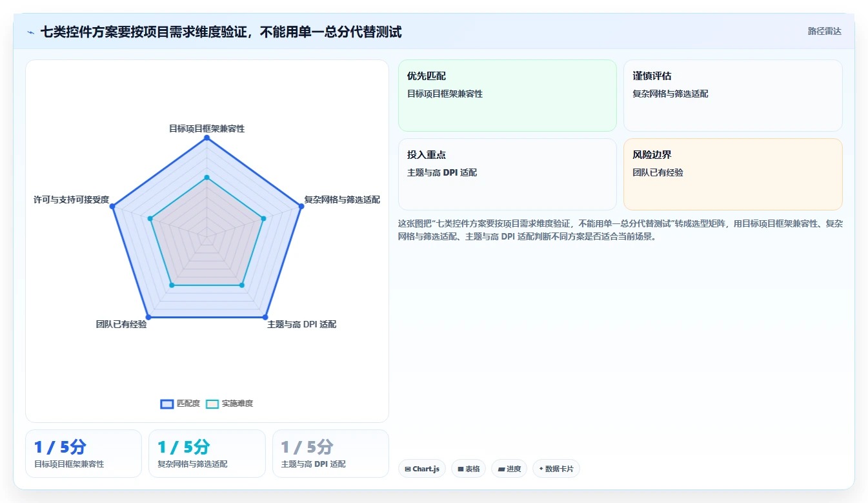Click teal 实施难度 point on the top axis

[207, 177]
